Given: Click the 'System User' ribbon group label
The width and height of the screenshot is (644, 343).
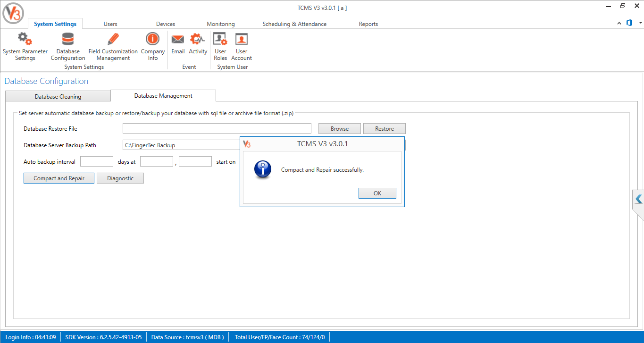Looking at the screenshot, I should (233, 67).
